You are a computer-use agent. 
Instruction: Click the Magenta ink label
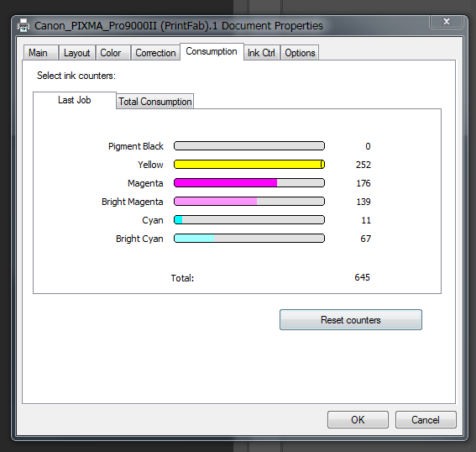[145, 183]
